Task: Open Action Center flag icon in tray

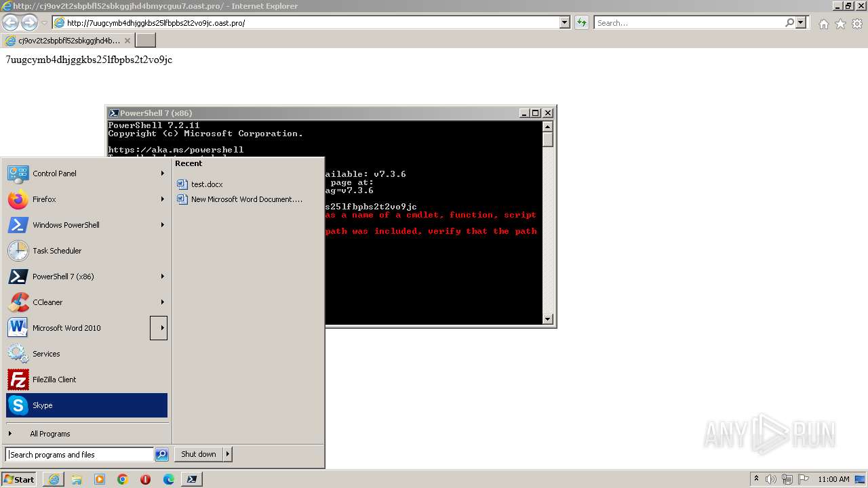Action: (803, 479)
